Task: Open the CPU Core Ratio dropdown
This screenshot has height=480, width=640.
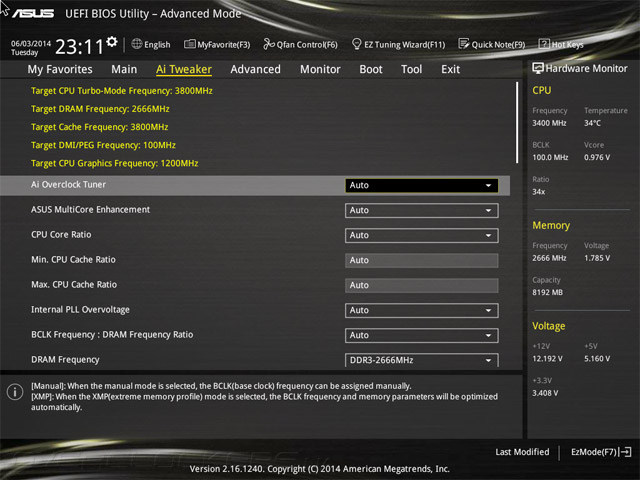Action: point(422,235)
